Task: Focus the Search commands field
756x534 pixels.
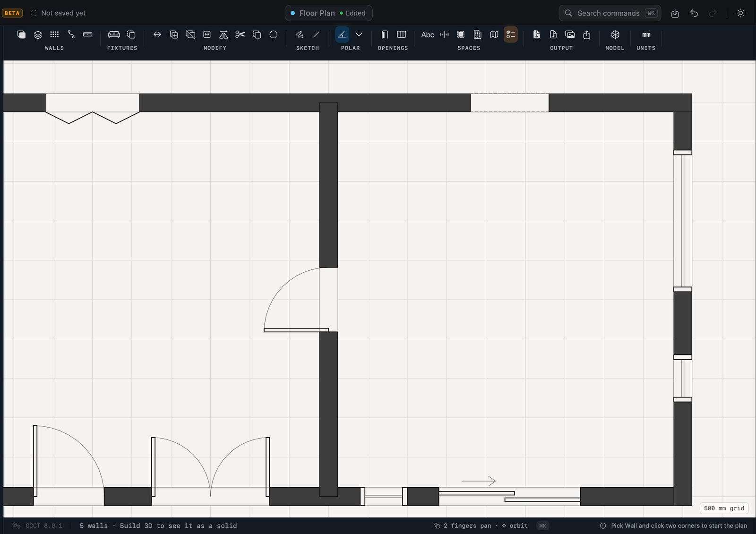Action: (x=610, y=13)
